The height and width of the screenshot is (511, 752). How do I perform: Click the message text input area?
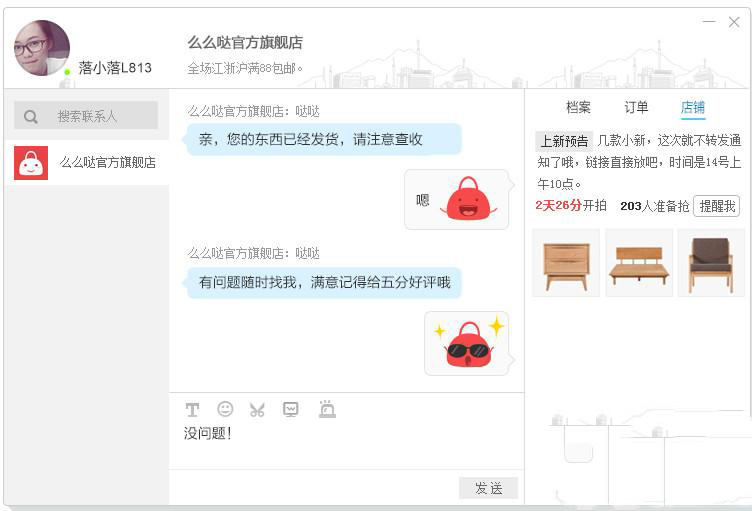click(x=345, y=445)
